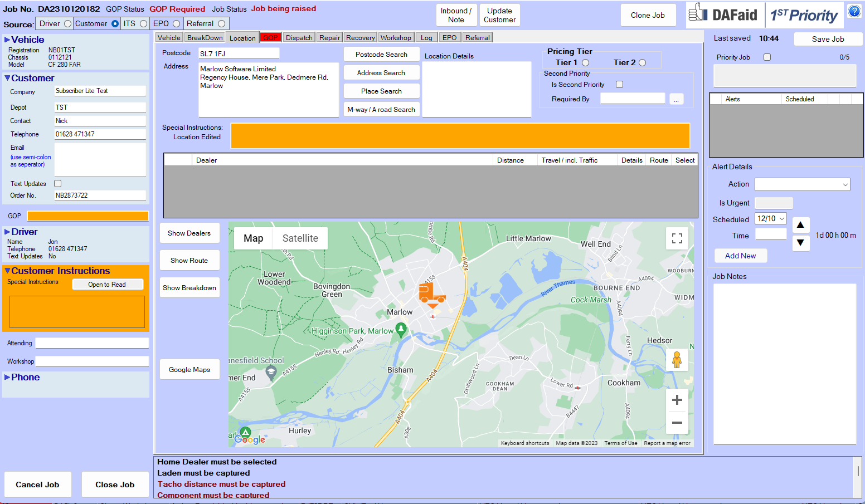The image size is (865, 504).
Task: Click the Close Job button
Action: (115, 485)
